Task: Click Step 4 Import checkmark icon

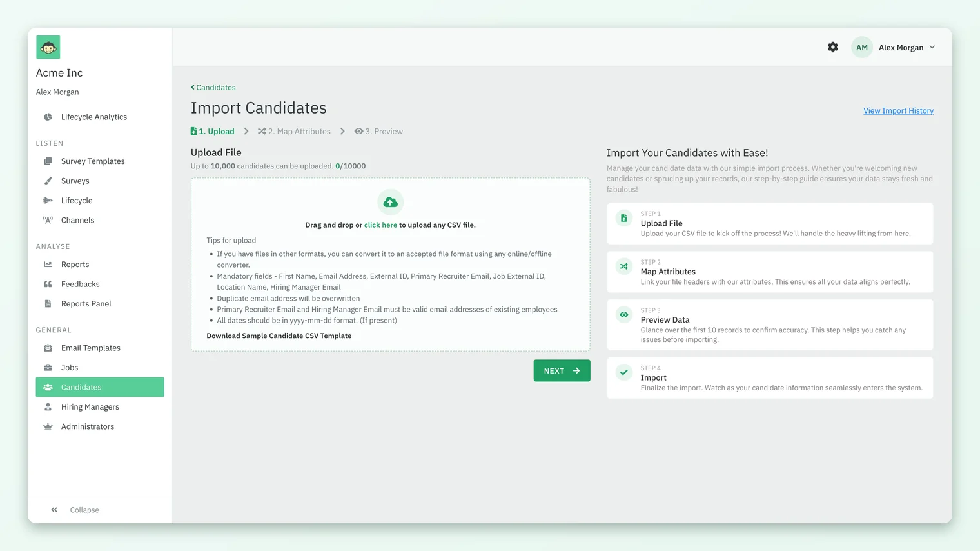Action: 624,372
